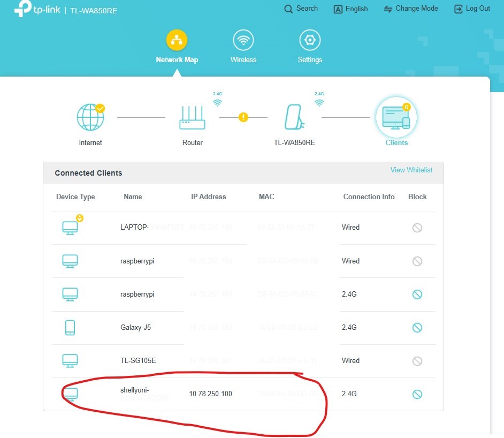
Task: Open the View Whitelist link
Action: [411, 170]
